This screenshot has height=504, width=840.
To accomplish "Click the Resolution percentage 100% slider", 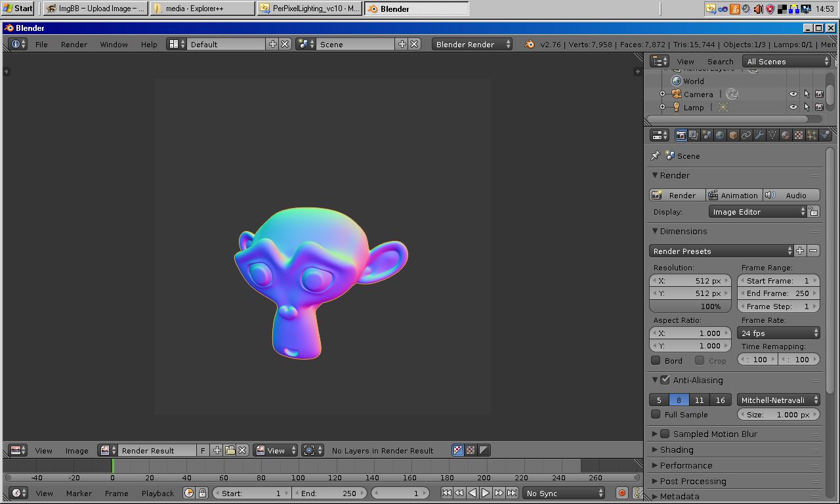I will (690, 306).
